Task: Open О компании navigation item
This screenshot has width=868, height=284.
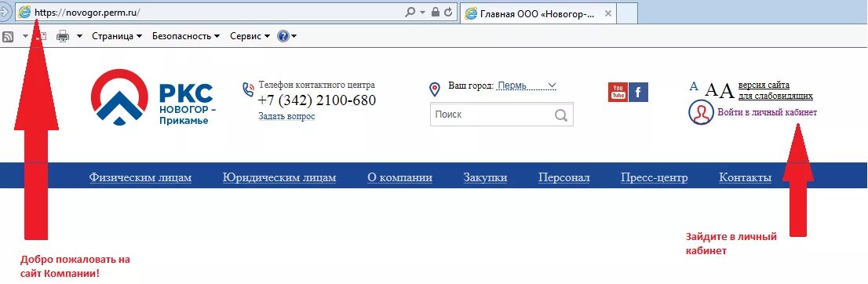Action: point(399,178)
